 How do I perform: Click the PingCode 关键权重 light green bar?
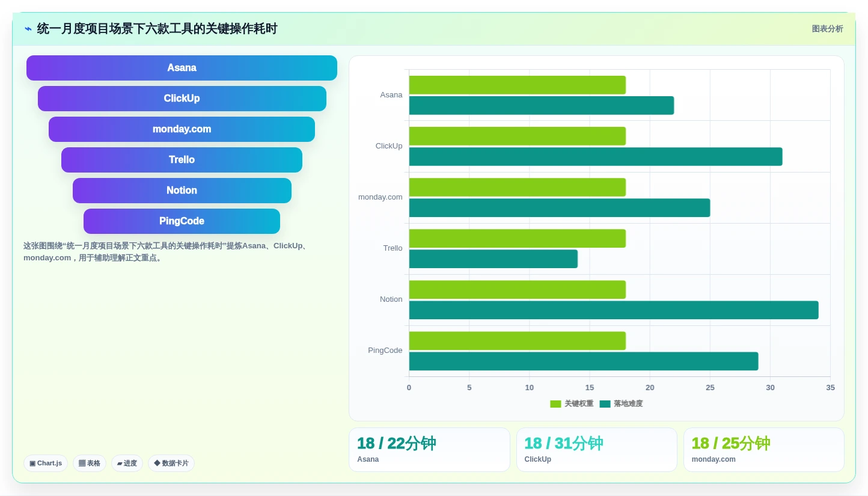518,341
